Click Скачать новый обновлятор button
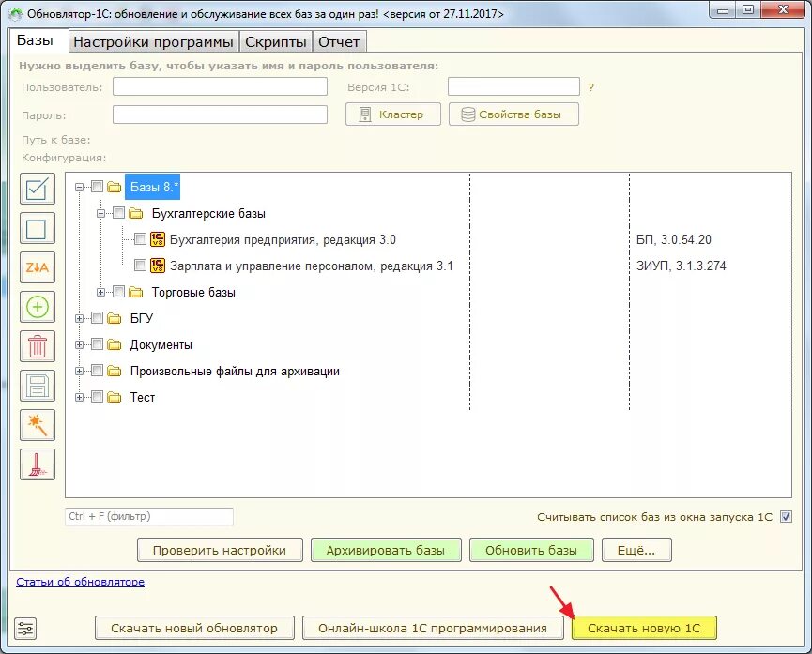Screen dimensions: 812x654 coord(194,628)
